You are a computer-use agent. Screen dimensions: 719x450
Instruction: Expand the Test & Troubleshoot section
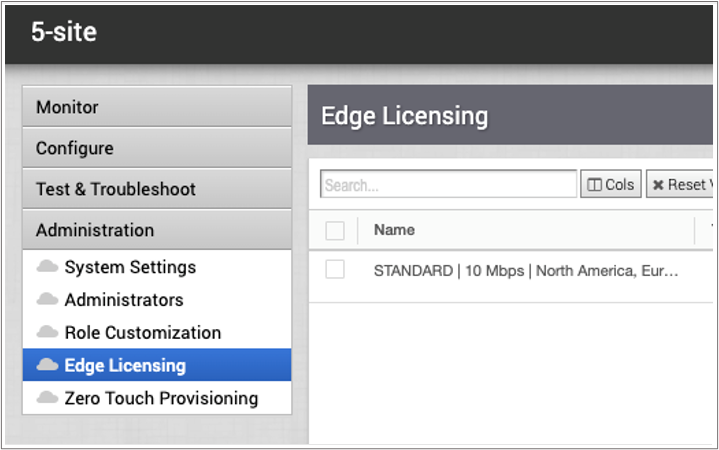coord(157,189)
